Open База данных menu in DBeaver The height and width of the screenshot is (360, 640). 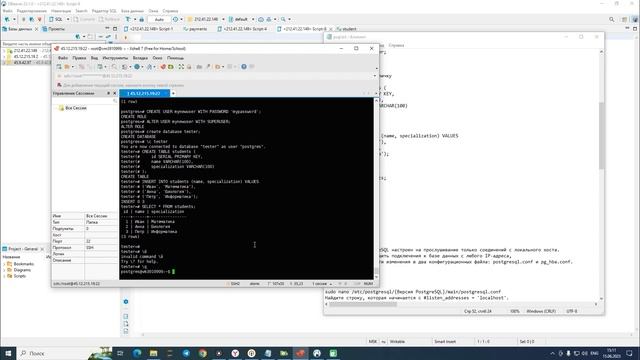click(x=133, y=11)
